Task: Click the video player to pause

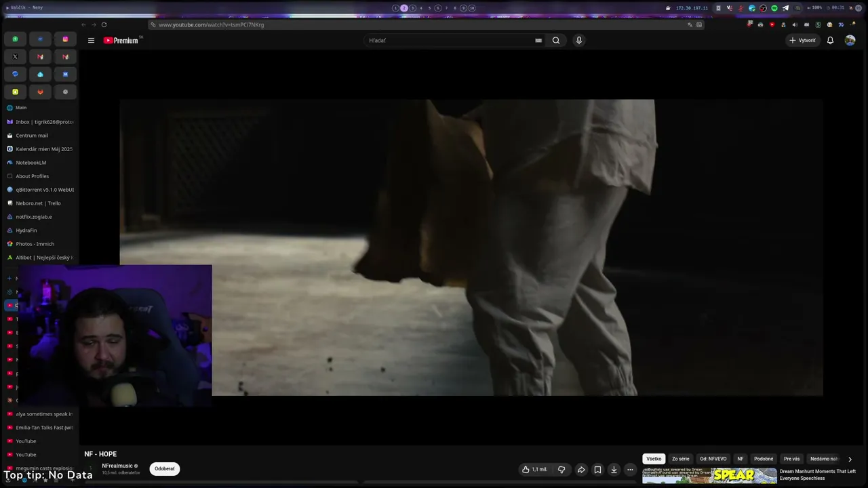Action: click(x=471, y=247)
